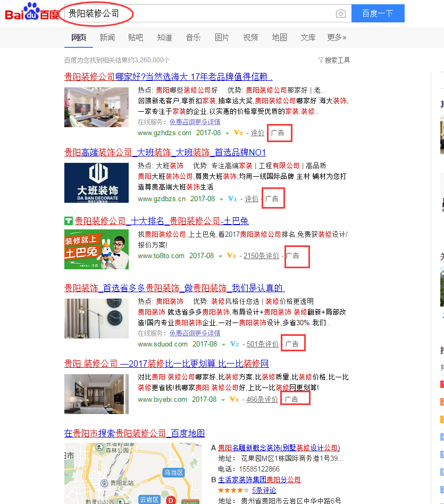
Task: Click living room thumbnail of first result
Action: [x=96, y=108]
